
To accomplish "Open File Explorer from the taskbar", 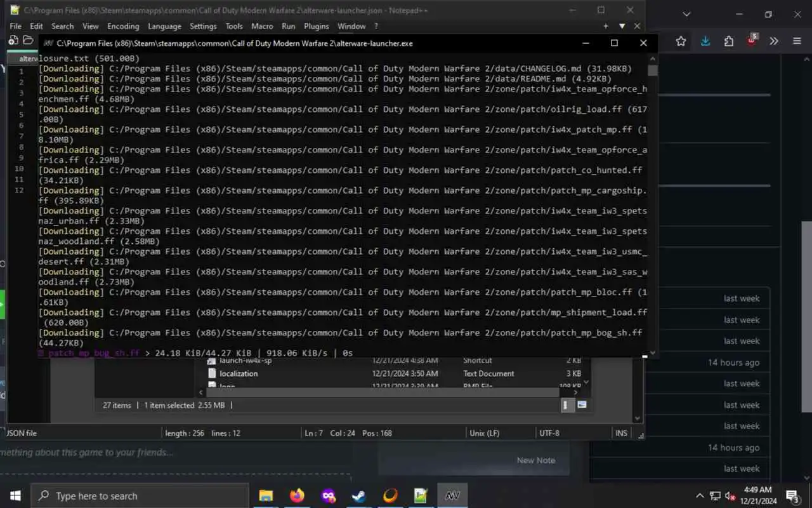I will [x=266, y=495].
